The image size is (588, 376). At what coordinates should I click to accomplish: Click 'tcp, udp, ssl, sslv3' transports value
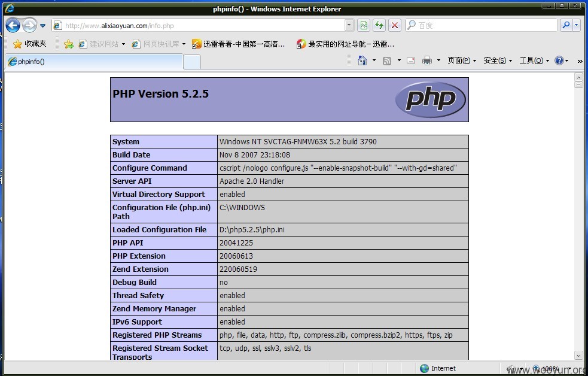(266, 348)
